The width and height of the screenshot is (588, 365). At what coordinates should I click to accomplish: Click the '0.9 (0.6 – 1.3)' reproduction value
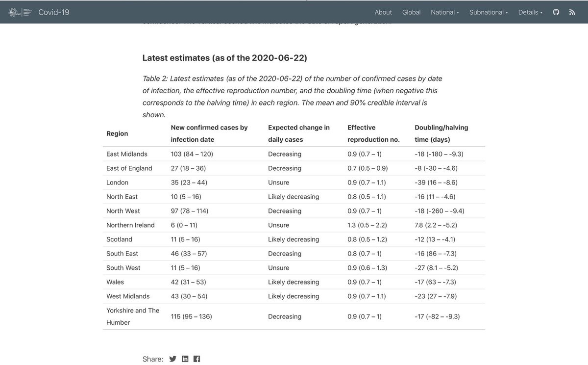(367, 268)
